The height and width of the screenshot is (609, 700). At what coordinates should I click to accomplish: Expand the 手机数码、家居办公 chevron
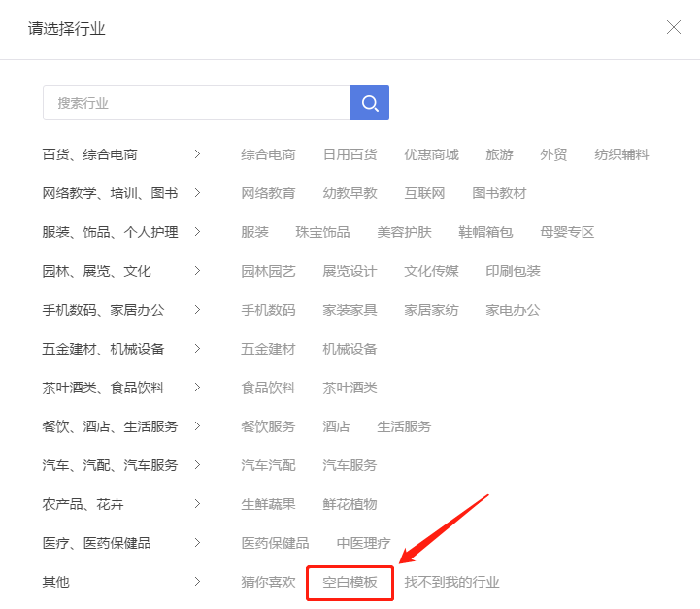pos(197,310)
